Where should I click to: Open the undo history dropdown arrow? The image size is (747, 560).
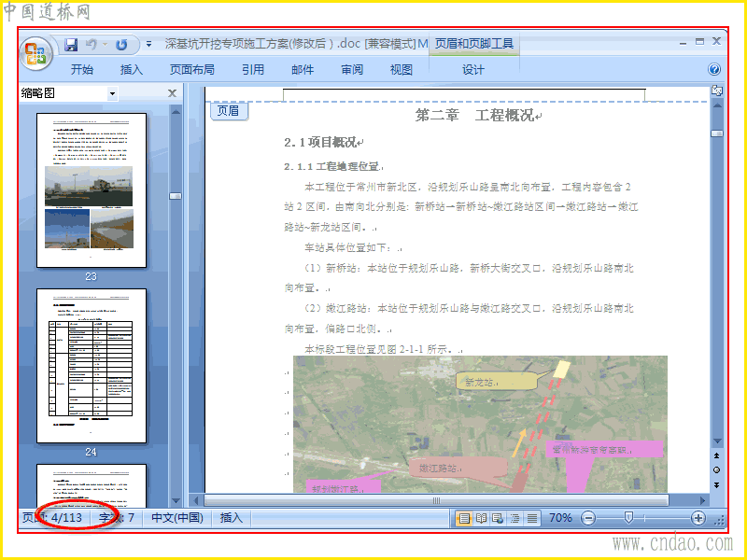(x=105, y=44)
